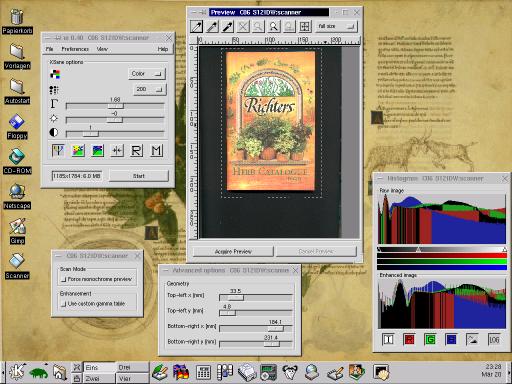Open the Autostart desktop folder

(17, 92)
